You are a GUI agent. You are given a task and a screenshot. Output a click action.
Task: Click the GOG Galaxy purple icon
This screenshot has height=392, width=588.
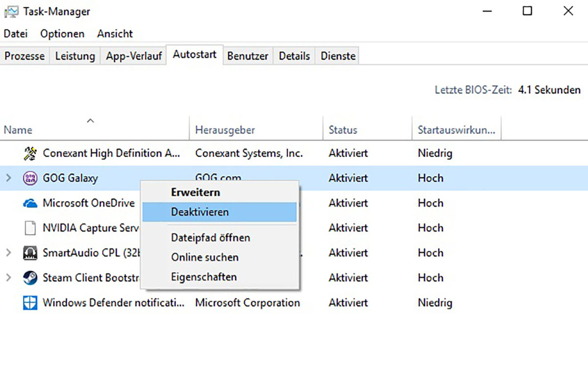pyautogui.click(x=30, y=178)
